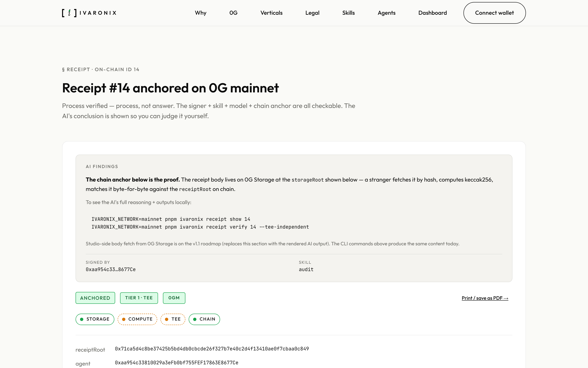Click the bold 'chain anchor below is the proof' text
Image resolution: width=588 pixels, height=368 pixels.
click(x=133, y=180)
